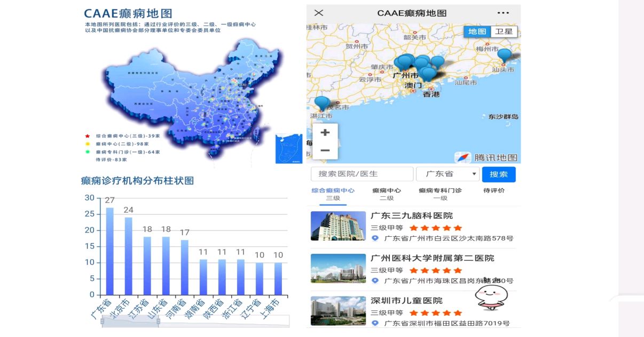Screen dimensions: 644x337
Task: Select the 癫痫专科门诊 一级 tab
Action: (x=440, y=194)
